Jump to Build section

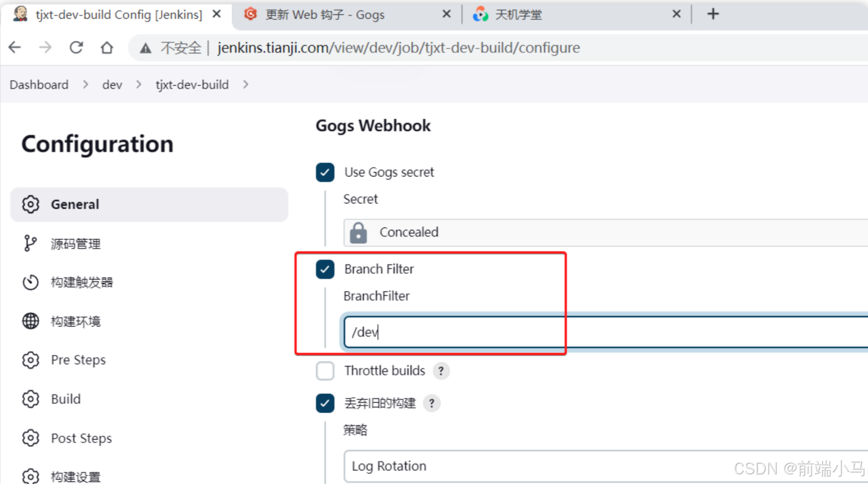click(x=66, y=399)
